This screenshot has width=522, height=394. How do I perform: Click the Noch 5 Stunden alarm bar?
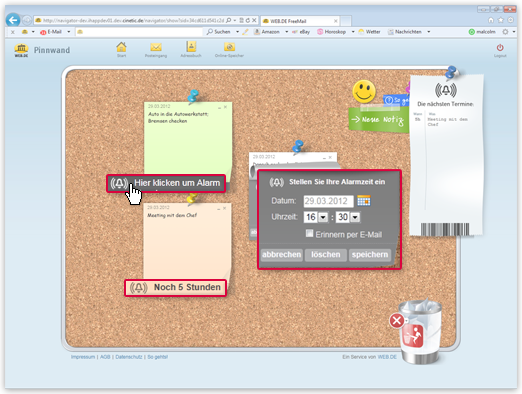pos(175,287)
